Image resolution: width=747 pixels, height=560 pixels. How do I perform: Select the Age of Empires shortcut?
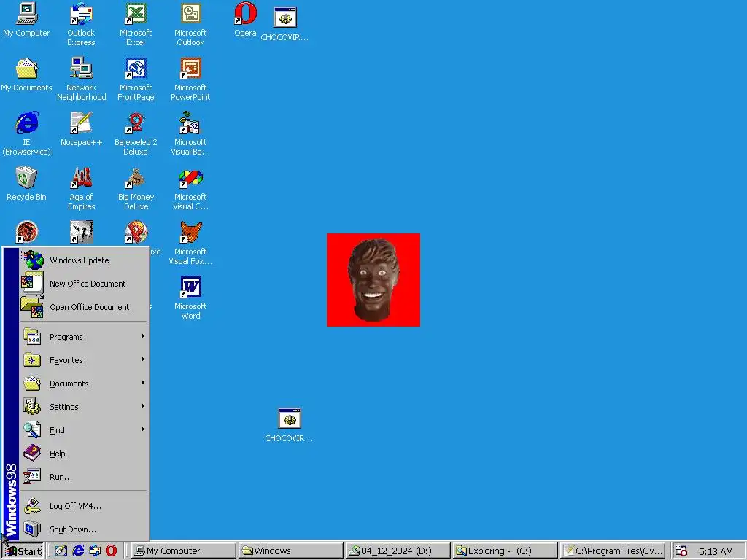coord(82,189)
